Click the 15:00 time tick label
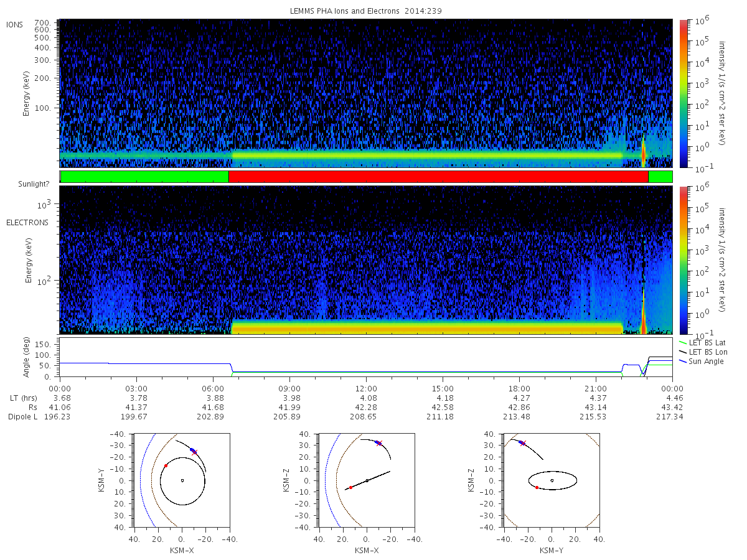The width and height of the screenshot is (747, 560). 443,389
